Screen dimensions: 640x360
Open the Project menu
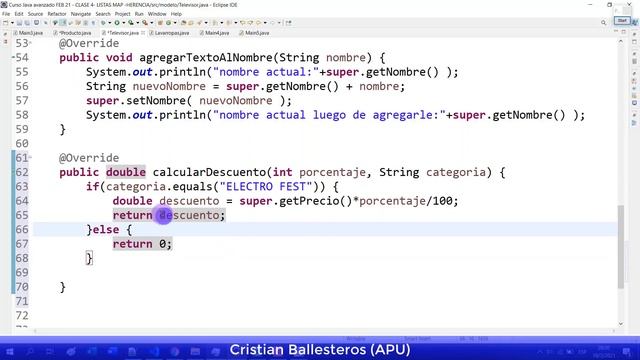point(122,14)
